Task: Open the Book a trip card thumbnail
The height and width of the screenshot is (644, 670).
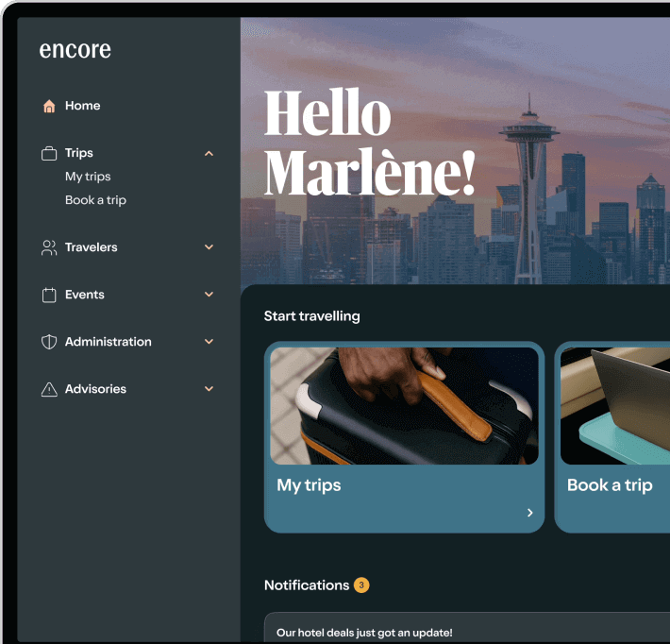Action: tap(615, 406)
